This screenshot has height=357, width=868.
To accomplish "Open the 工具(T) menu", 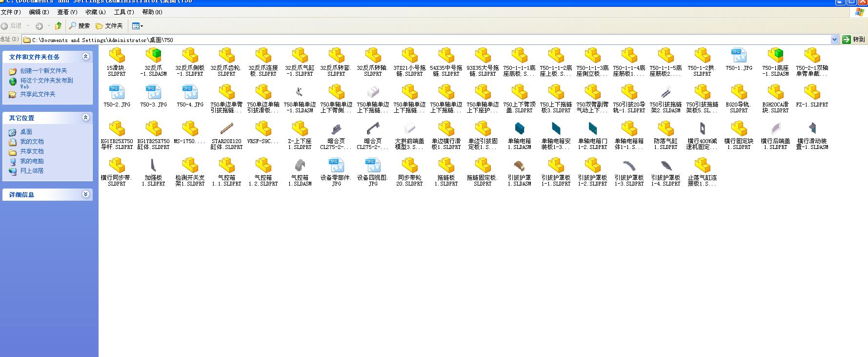I will click(x=124, y=12).
